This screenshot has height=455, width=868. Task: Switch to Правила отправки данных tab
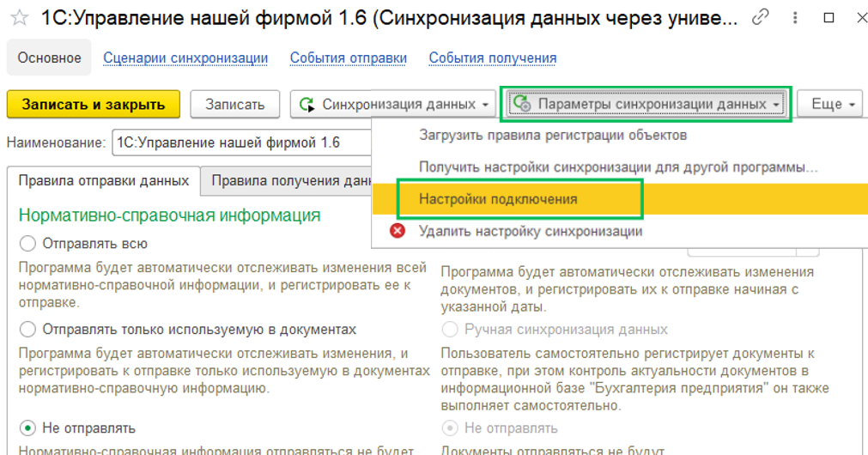[104, 180]
